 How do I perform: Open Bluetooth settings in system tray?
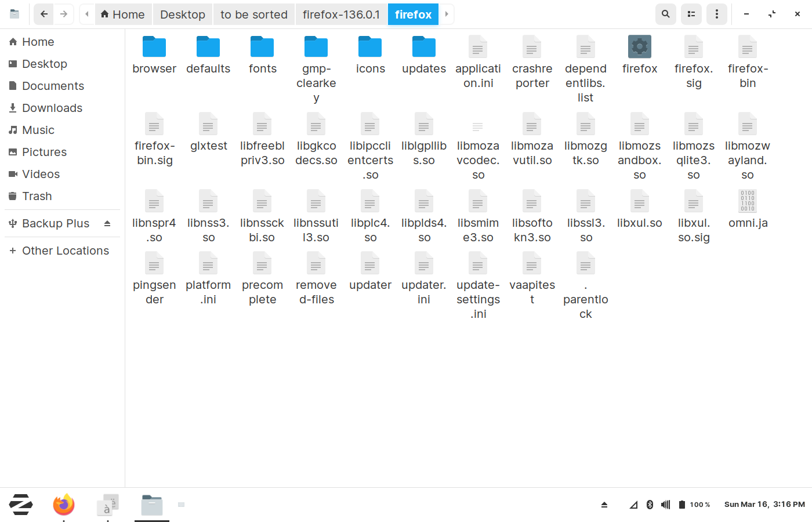[650, 505]
